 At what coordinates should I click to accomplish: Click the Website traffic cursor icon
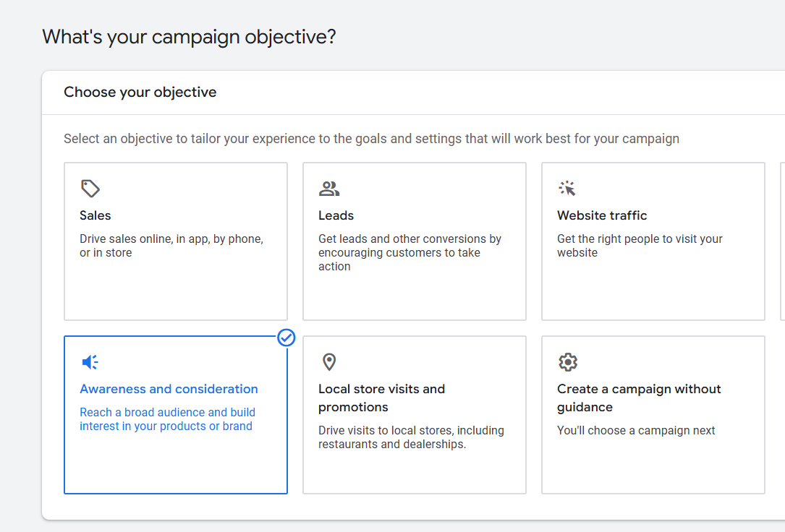pos(567,189)
